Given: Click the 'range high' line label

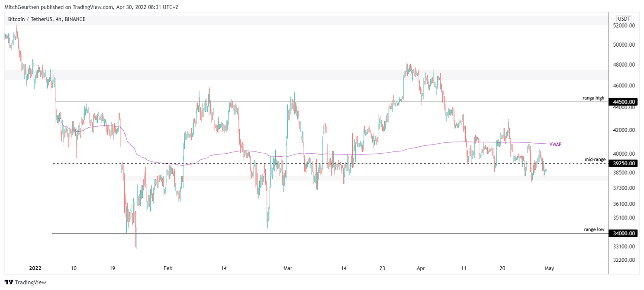Looking at the screenshot, I should (x=593, y=98).
